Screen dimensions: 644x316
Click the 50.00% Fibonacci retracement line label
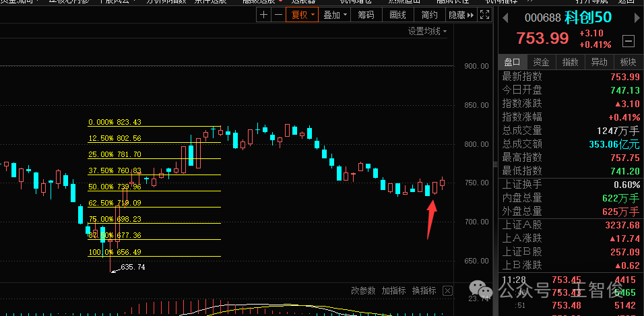[115, 187]
